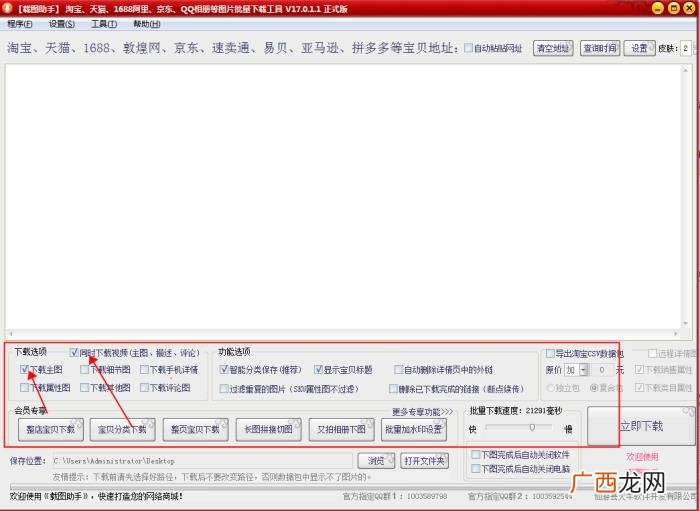This screenshot has width=700, height=511.
Task: Enable 下图完成后自动关闭软件 checkbox
Action: [x=476, y=455]
